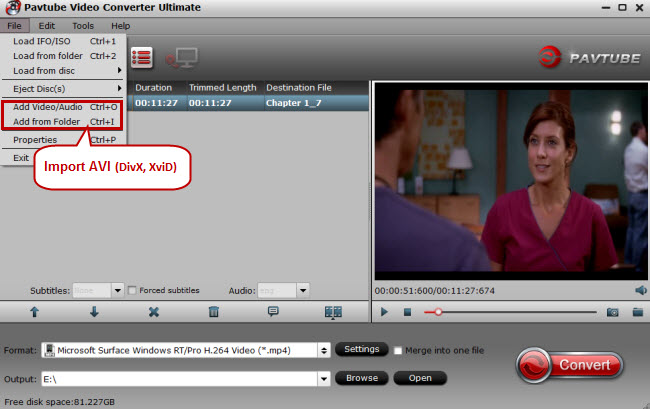Check Merge into one file
This screenshot has height=409, width=650.
398,351
